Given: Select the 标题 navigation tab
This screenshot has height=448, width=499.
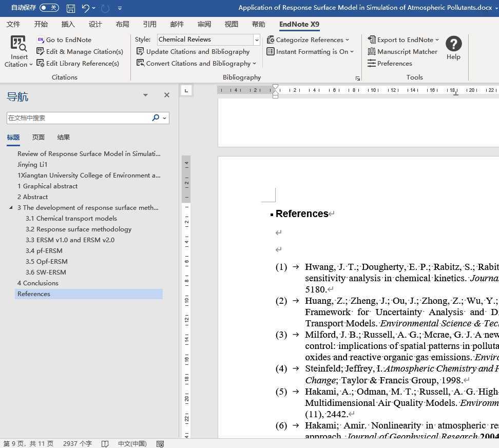Looking at the screenshot, I should tap(13, 137).
